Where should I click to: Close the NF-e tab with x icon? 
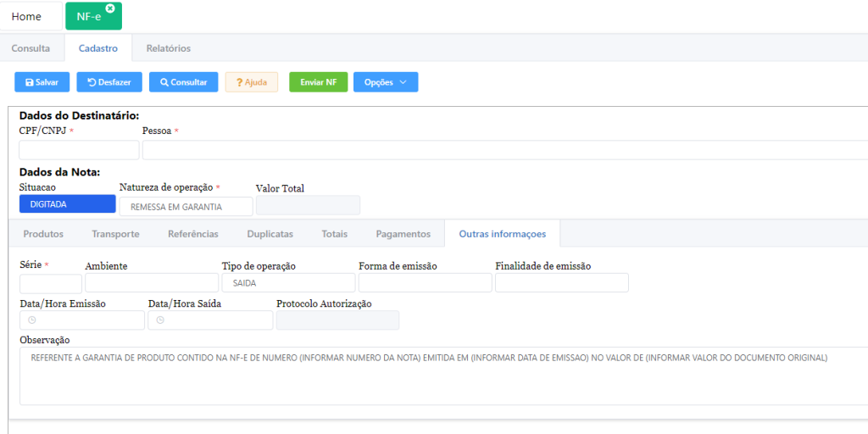pos(110,8)
